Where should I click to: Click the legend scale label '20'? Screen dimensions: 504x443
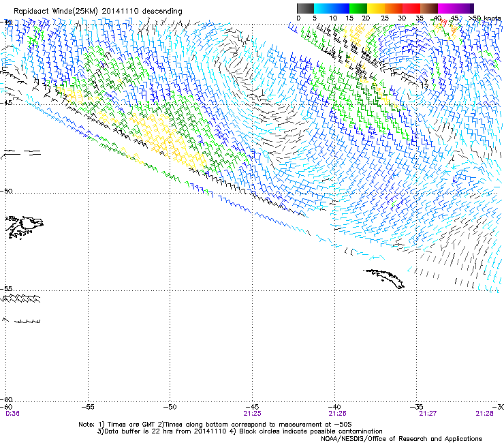(x=366, y=18)
